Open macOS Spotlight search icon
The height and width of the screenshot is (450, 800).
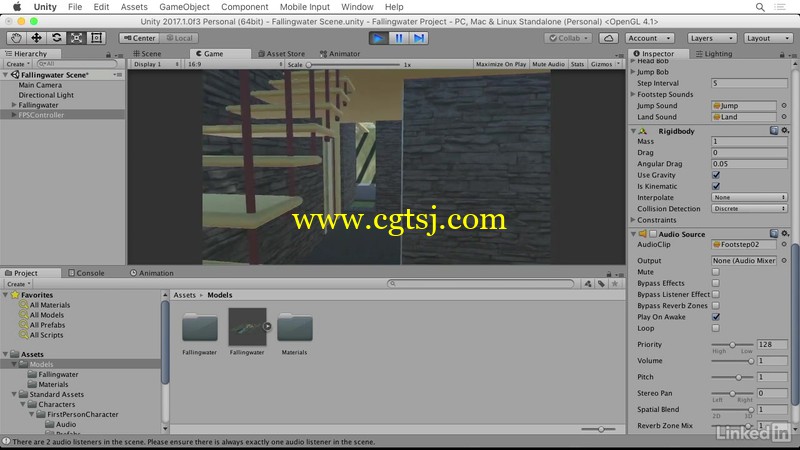click(x=760, y=7)
